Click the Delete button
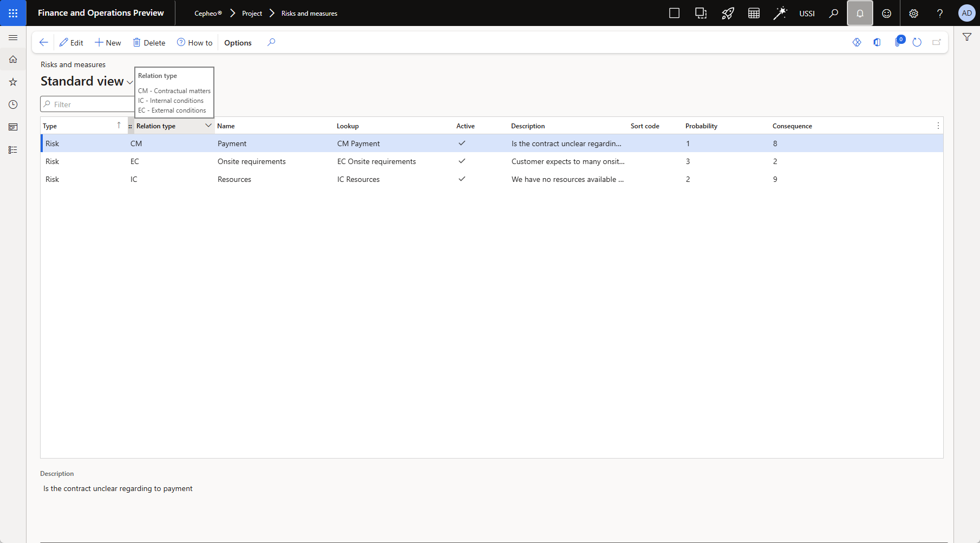The image size is (980, 543). point(149,43)
